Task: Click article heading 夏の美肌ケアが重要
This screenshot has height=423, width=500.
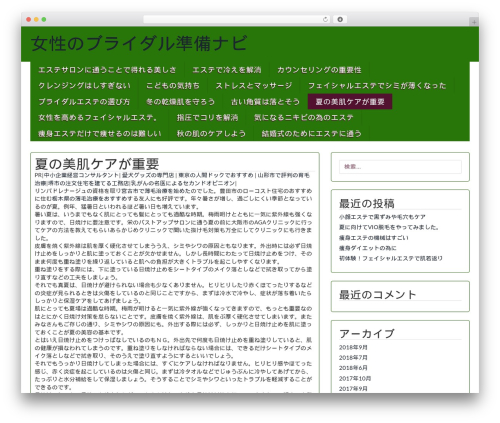Action: [97, 164]
